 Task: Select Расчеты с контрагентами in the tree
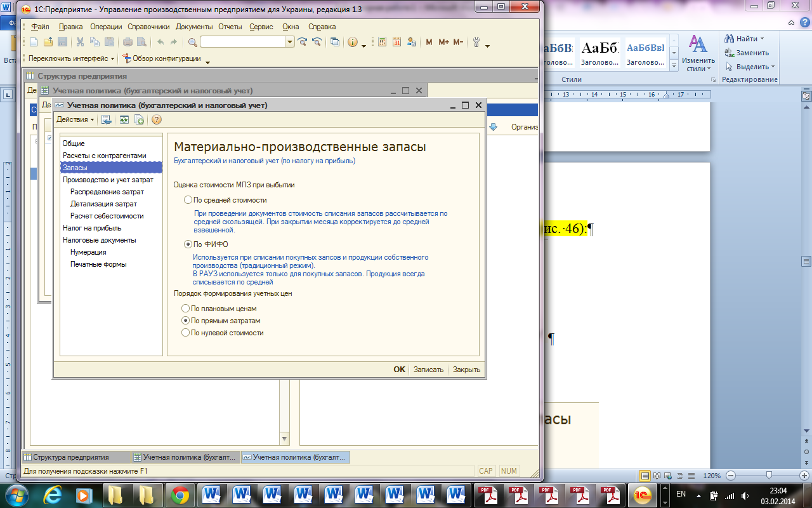click(104, 156)
